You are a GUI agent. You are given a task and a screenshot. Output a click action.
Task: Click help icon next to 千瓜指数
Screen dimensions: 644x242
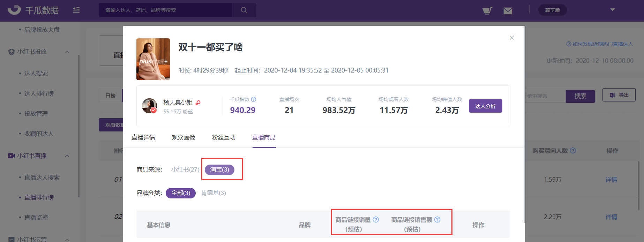tap(254, 99)
